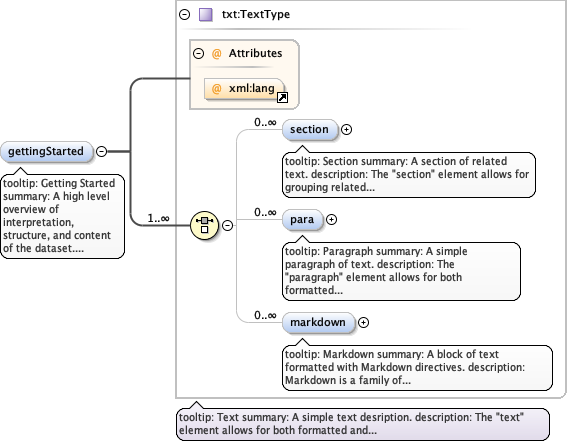Screen dimensions: 568x444
Task: Click the orange @ icon beside Attributes
Action: pyautogui.click(x=216, y=54)
